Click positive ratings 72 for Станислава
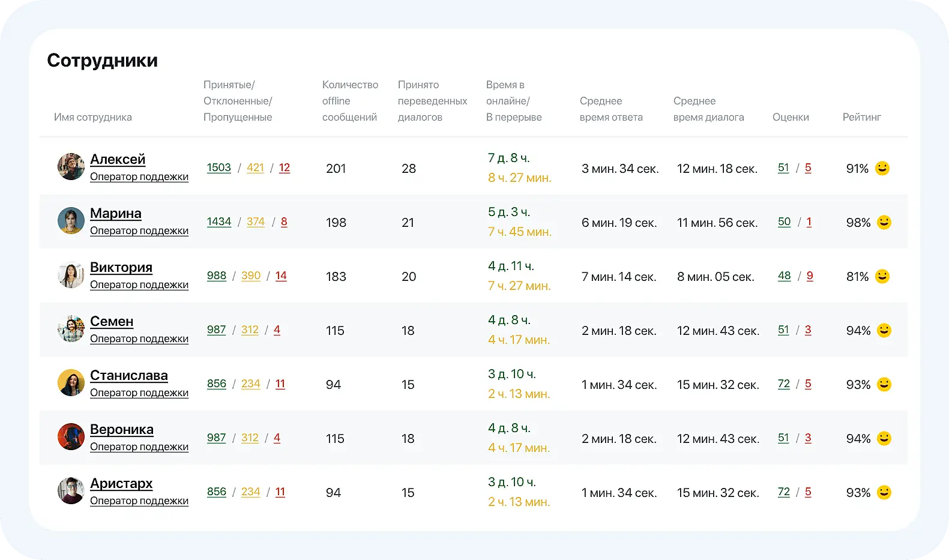This screenshot has height=560, width=949. point(783,384)
